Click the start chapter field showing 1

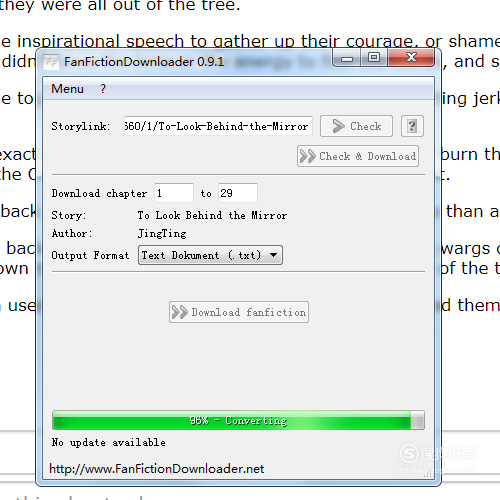(174, 193)
